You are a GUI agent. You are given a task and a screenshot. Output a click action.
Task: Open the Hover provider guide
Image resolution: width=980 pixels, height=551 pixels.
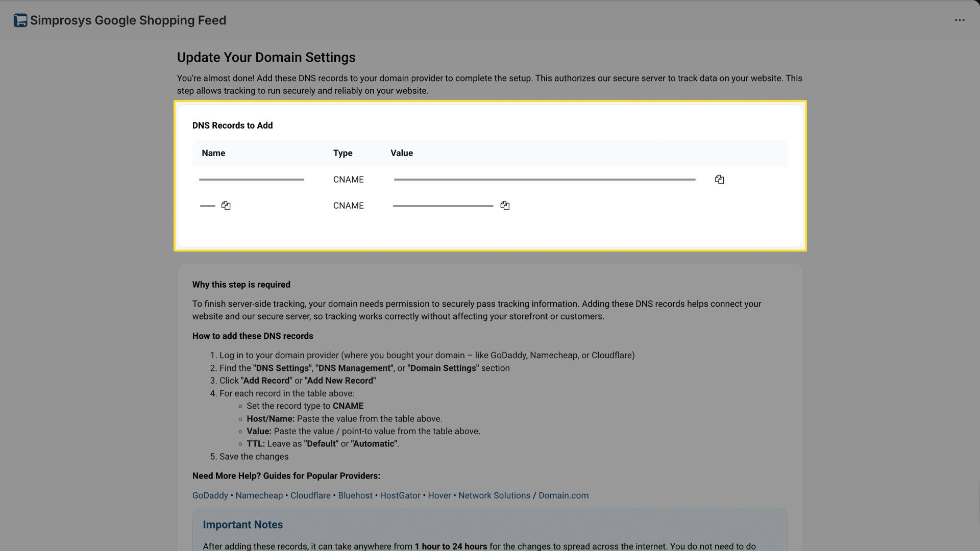439,495
